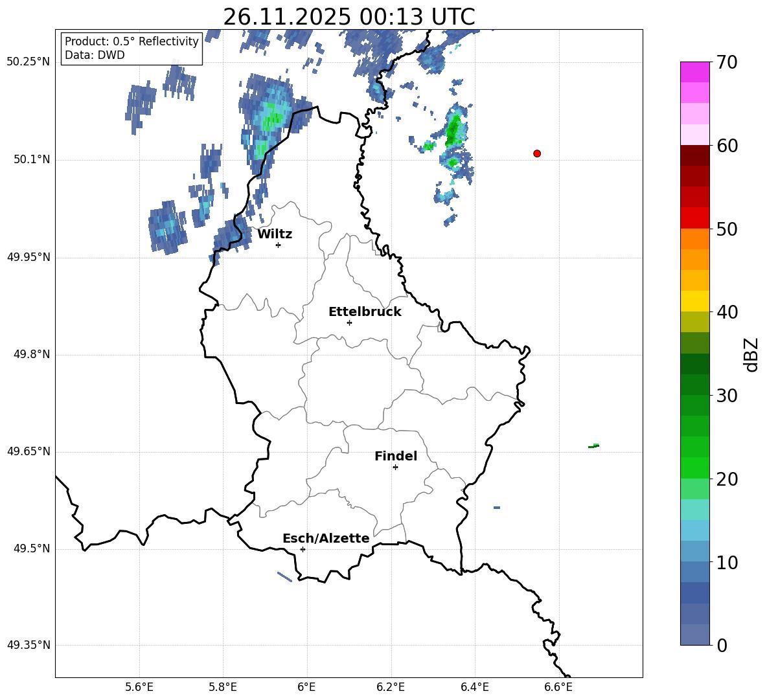This screenshot has width=767, height=700.
Task: Click the 50 tick on colorbar
Action: click(x=727, y=229)
